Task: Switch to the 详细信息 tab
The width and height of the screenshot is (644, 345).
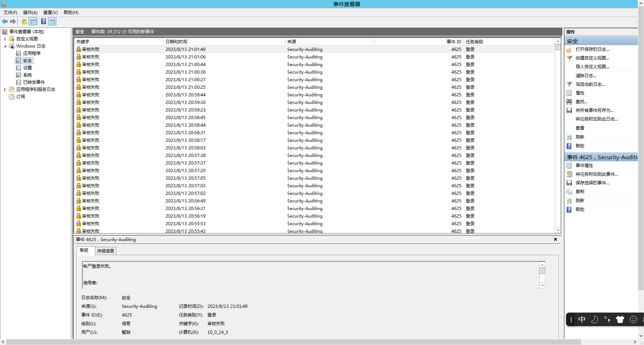Action: point(105,250)
